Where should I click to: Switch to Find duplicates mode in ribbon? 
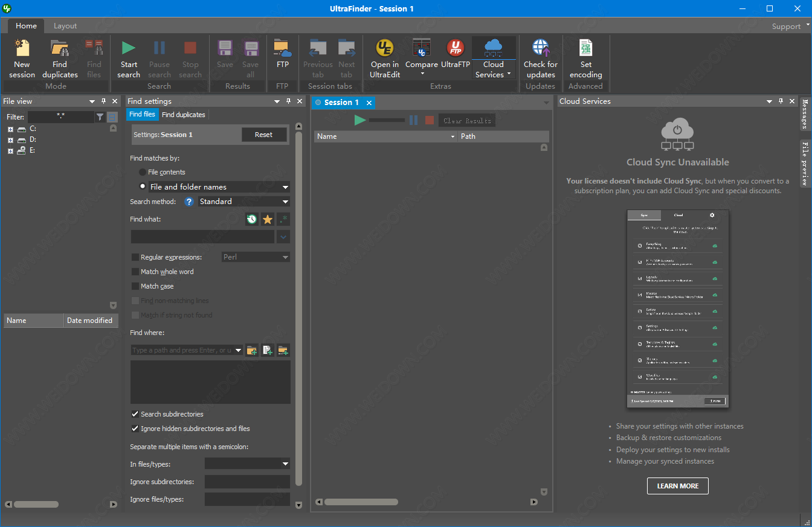(x=60, y=59)
